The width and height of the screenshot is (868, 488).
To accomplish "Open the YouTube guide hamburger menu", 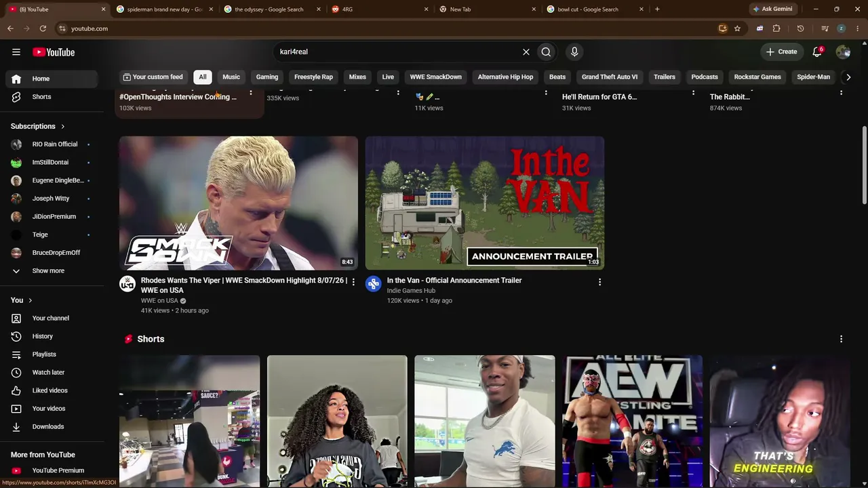I will click(x=16, y=52).
